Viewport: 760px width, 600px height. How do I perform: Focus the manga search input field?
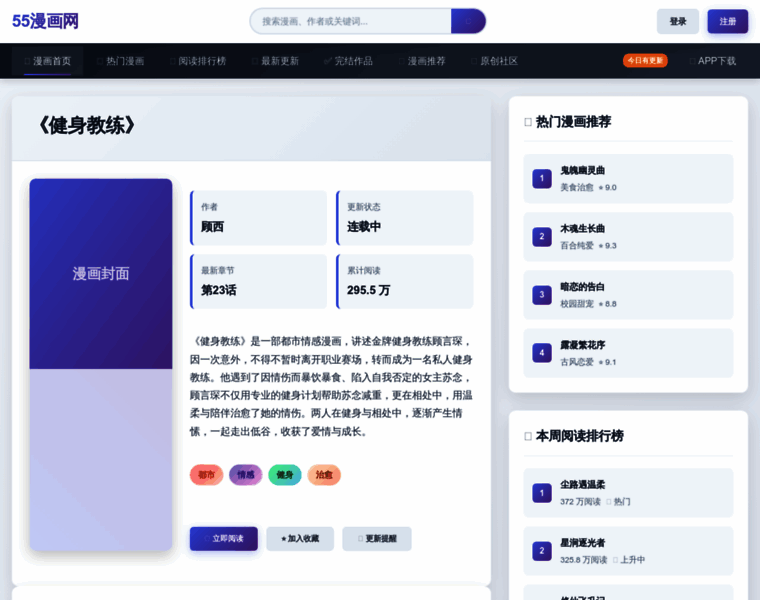352,21
